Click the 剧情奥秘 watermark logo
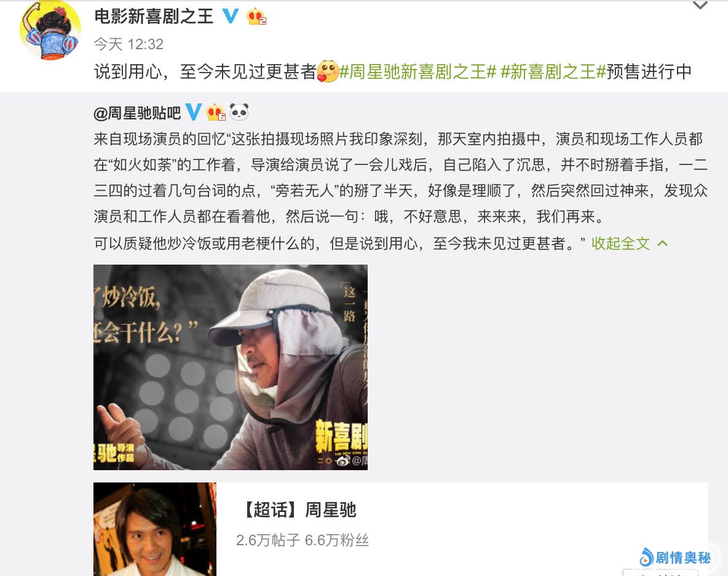 [x=675, y=557]
